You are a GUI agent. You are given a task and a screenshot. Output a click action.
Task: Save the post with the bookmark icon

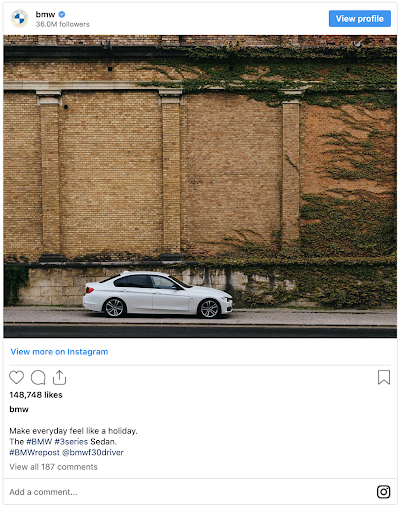384,377
